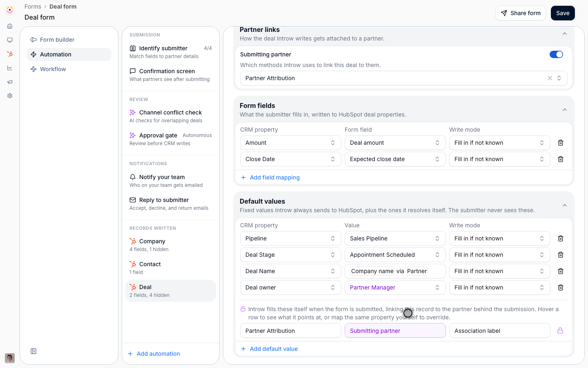The image size is (588, 368).
Task: Open the megaphone icon in left rail
Action: pos(10,82)
